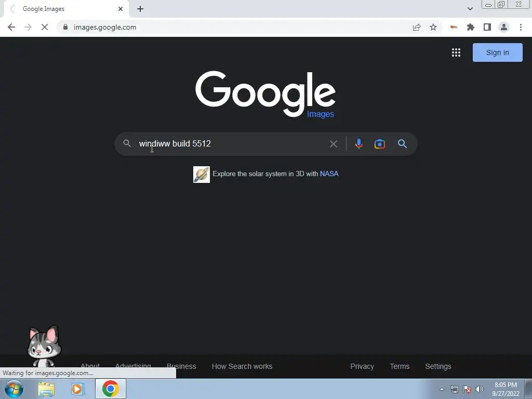Open a new tab
The height and width of the screenshot is (399, 532).
click(x=140, y=9)
